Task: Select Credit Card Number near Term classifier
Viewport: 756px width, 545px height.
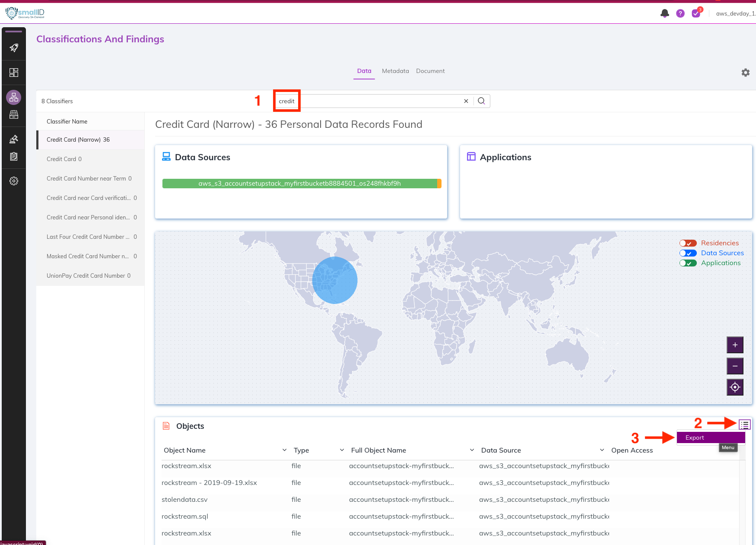Action: tap(90, 178)
